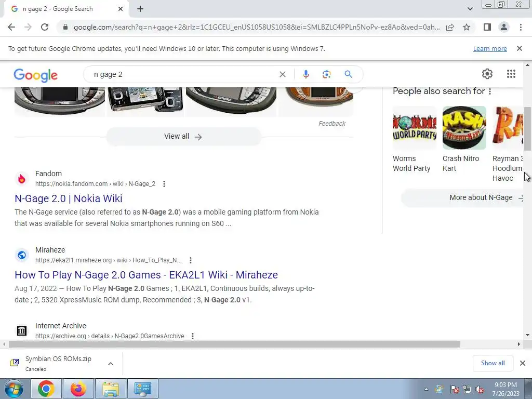Screen dimensions: 532x399
Task: Open the Windows Start menu
Action: click(14, 389)
